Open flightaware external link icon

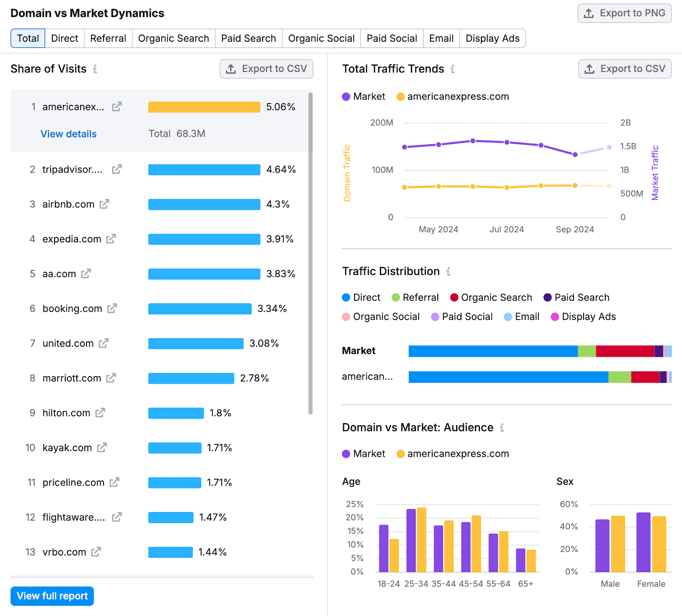coord(117,517)
